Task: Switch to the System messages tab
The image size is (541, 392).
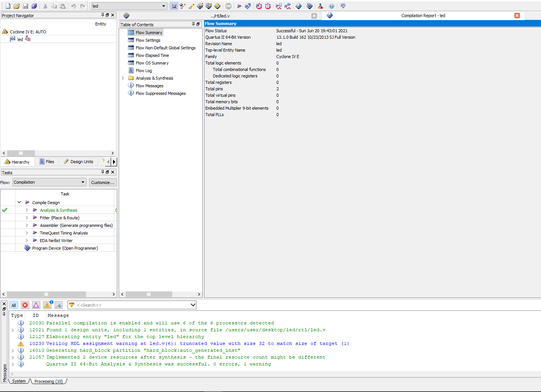Action: (x=19, y=381)
